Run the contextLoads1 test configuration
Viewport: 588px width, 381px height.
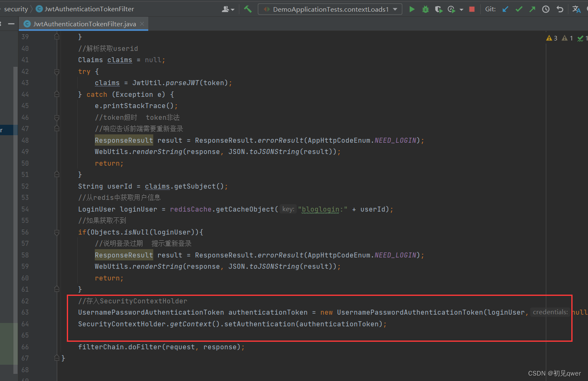412,9
